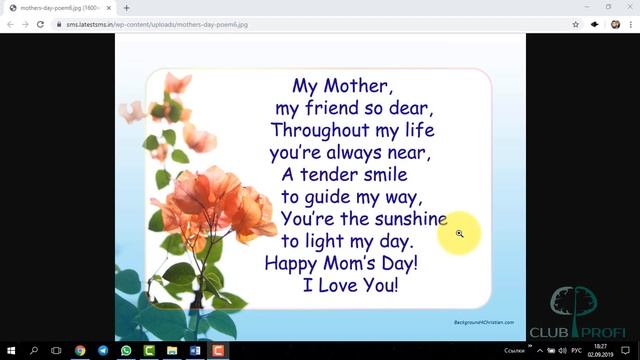Select the mothers-day-poem6.jpg tab
The image size is (640, 360).
click(60, 8)
